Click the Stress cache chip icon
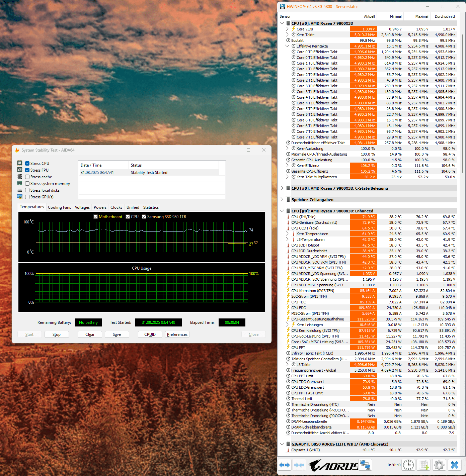The image size is (466, 476). (20, 177)
